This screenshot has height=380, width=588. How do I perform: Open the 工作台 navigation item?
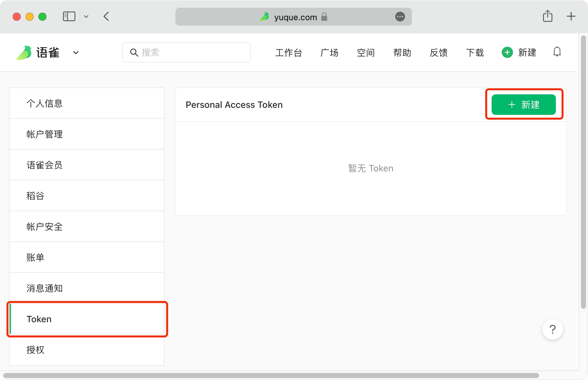tap(288, 53)
